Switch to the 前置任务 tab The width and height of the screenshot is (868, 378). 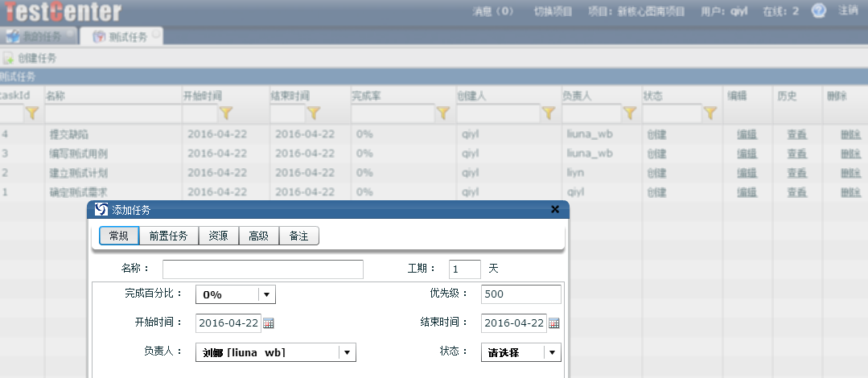168,236
